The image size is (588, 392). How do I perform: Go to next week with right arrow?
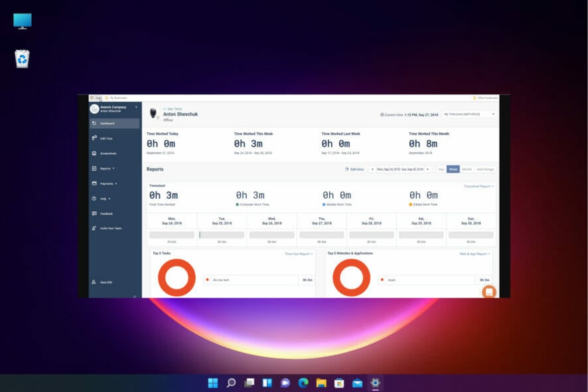(x=427, y=169)
